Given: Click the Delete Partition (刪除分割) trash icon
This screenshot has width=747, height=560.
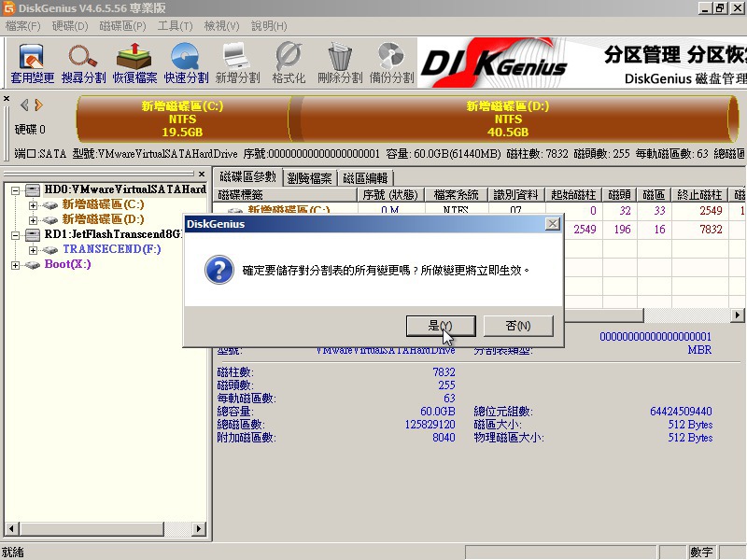Looking at the screenshot, I should coord(340,63).
